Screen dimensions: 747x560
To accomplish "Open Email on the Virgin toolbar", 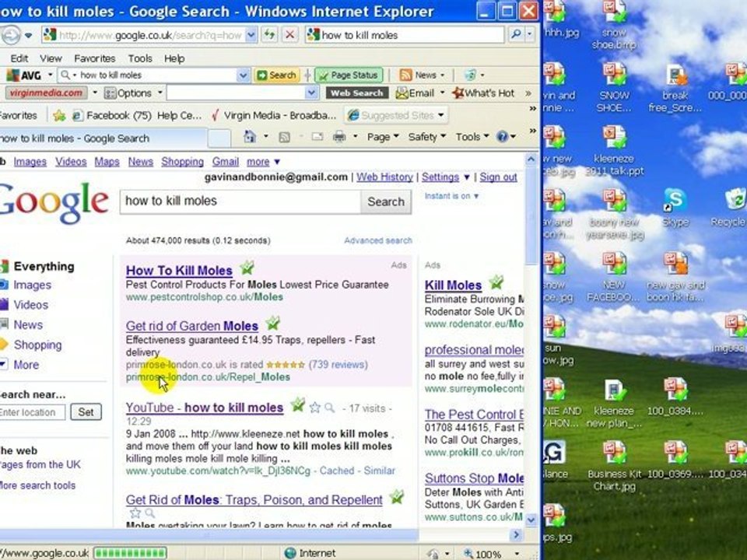I will [416, 93].
